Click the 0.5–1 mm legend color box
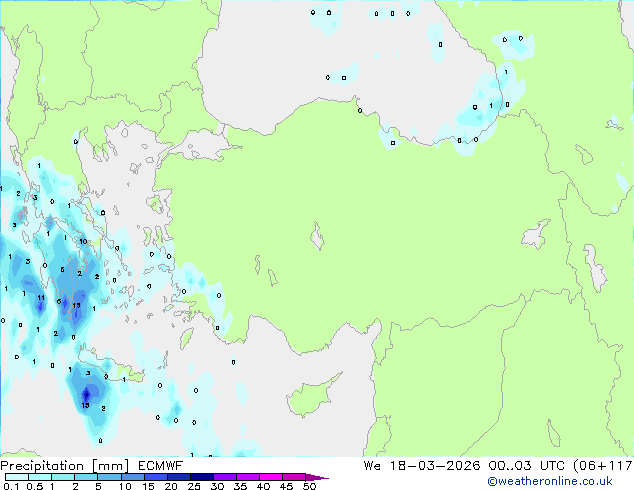Image resolution: width=634 pixels, height=490 pixels. coord(40,477)
